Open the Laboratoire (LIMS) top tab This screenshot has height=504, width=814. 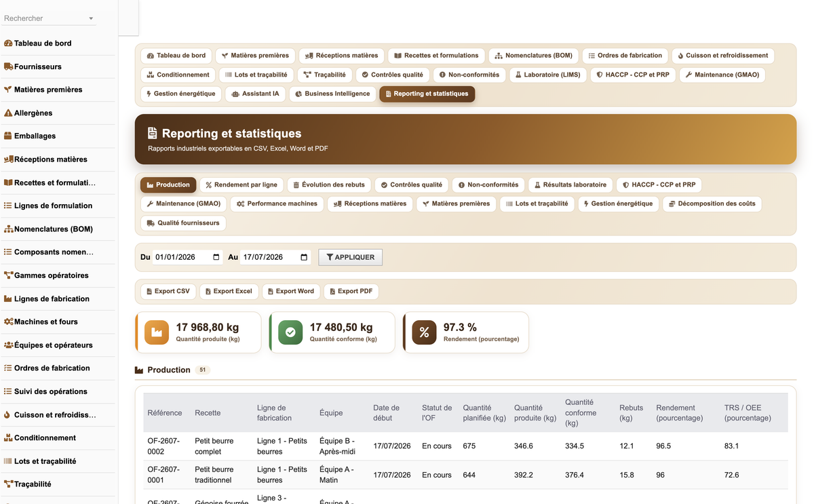pos(547,75)
